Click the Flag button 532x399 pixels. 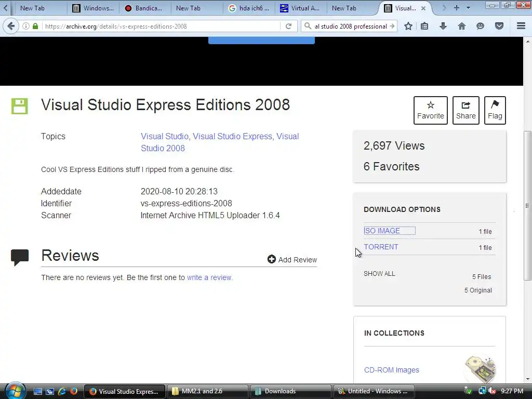495,110
